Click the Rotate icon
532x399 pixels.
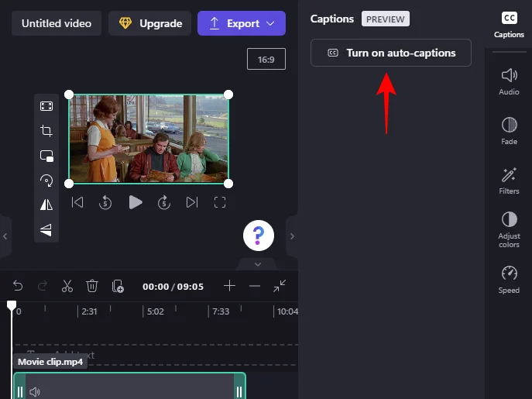point(46,181)
